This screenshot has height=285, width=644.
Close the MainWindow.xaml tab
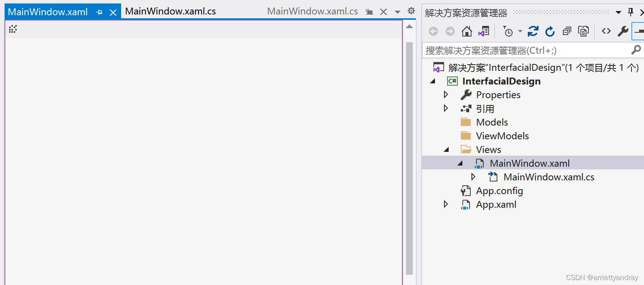coord(113,12)
